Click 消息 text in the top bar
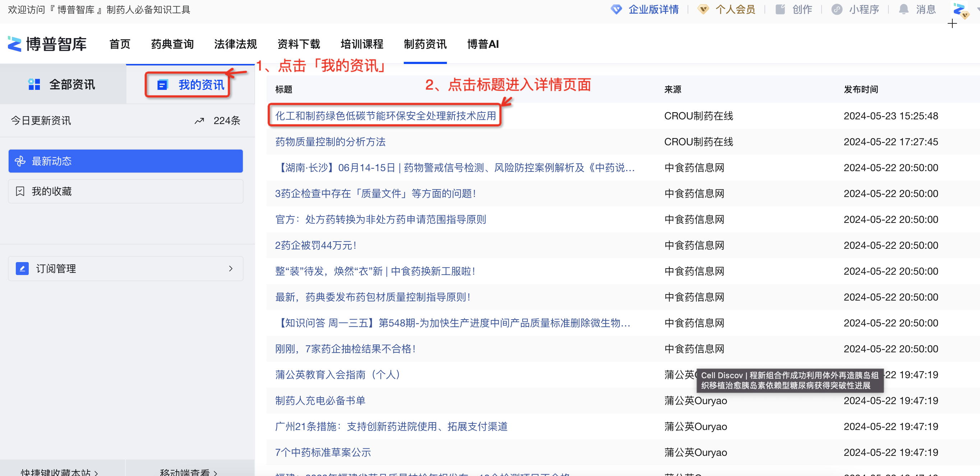The width and height of the screenshot is (980, 476). coord(926,9)
